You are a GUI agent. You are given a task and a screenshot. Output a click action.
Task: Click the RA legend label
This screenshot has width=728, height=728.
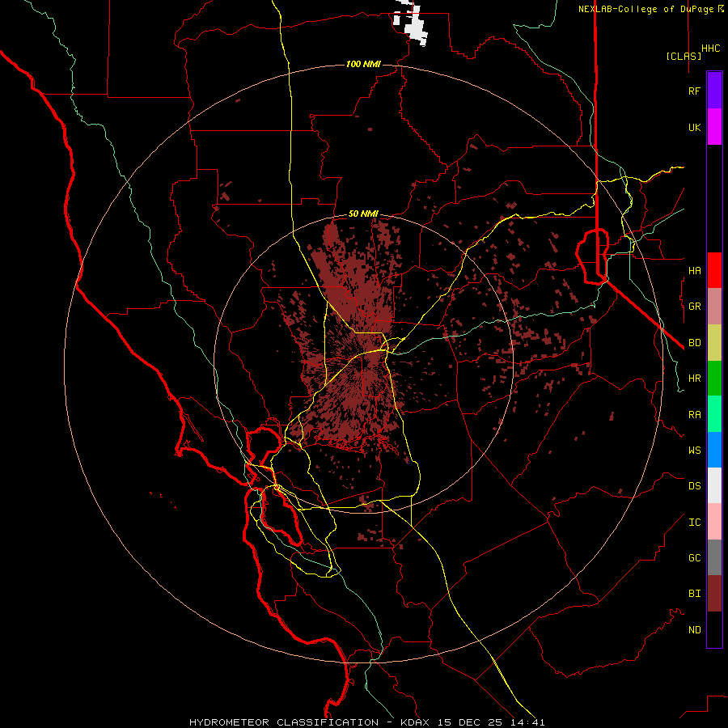coord(694,415)
